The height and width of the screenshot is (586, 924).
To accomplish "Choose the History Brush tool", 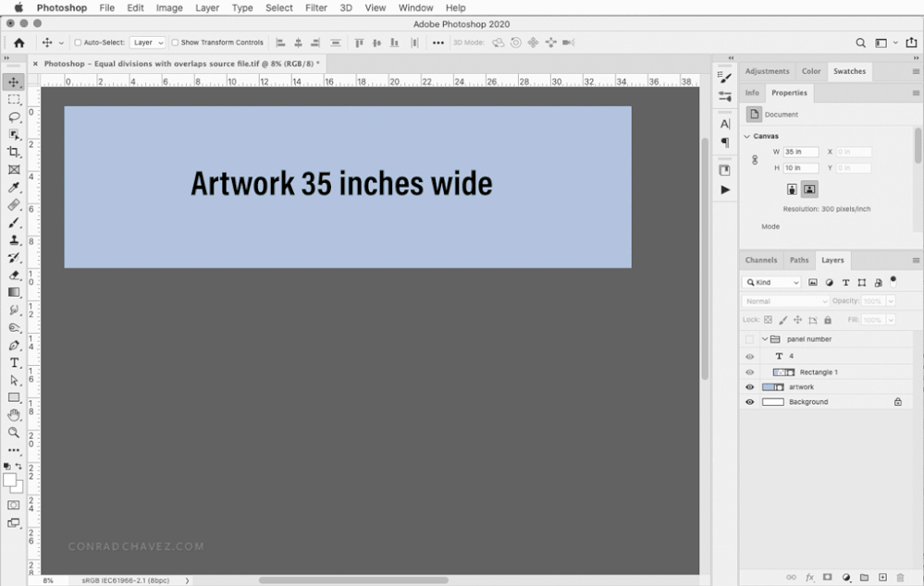I will point(14,257).
